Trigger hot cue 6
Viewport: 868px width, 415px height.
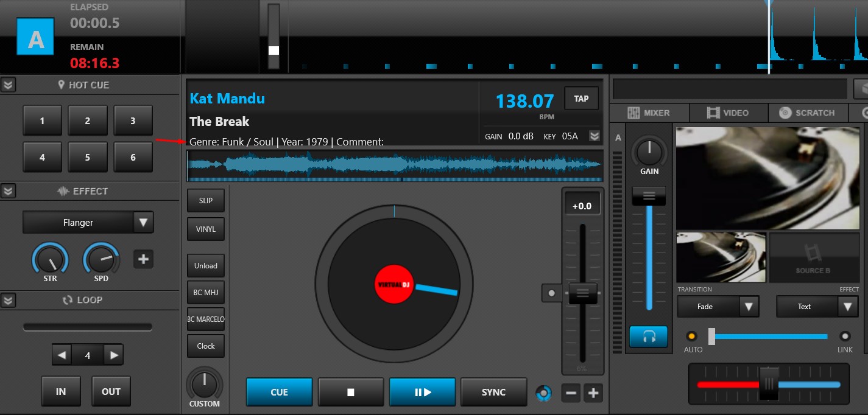[133, 157]
